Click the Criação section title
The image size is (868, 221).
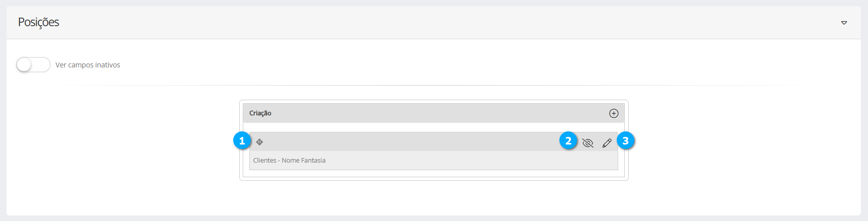click(260, 113)
